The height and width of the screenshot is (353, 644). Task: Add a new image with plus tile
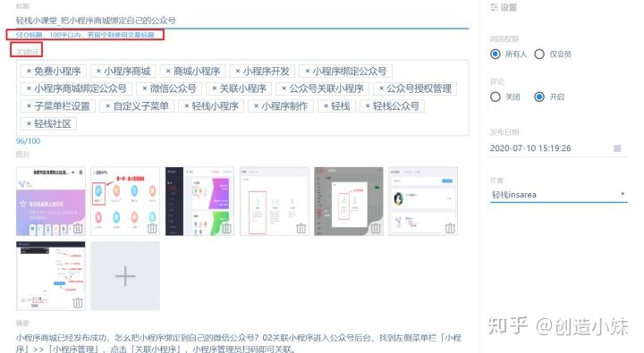click(125, 276)
